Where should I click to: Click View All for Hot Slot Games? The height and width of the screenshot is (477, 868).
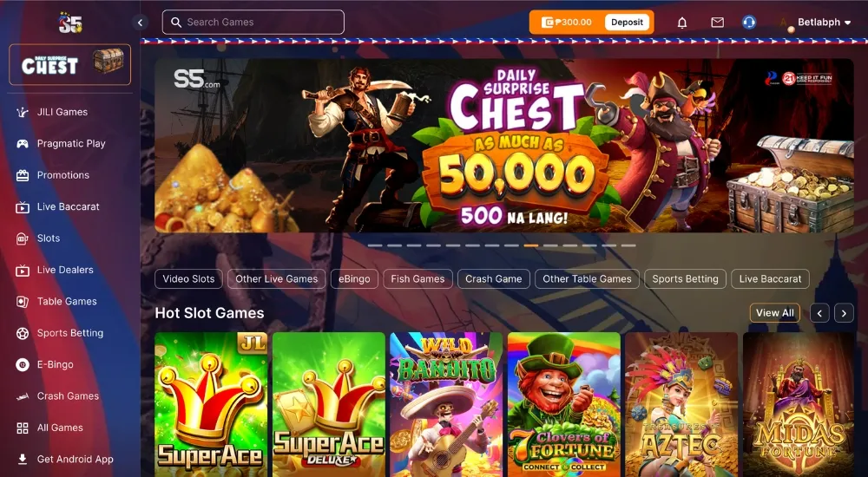coord(775,312)
